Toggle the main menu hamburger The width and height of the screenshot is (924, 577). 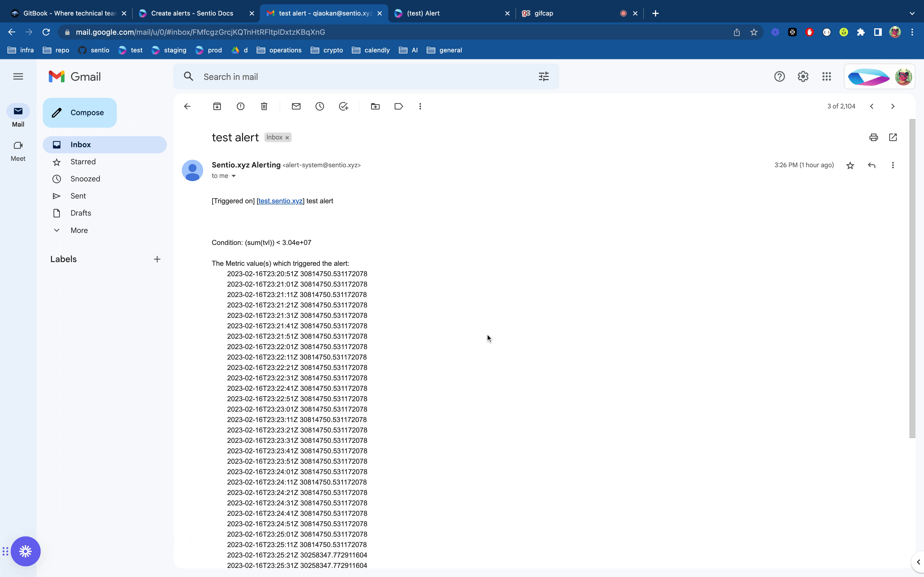click(18, 77)
